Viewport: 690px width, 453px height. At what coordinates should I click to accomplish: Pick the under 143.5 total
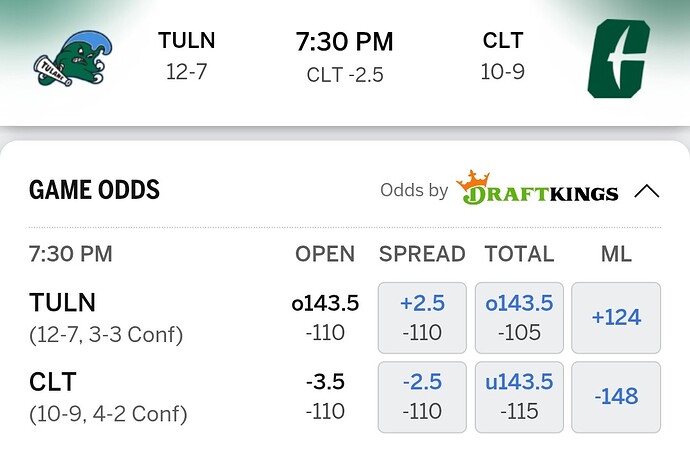click(519, 397)
